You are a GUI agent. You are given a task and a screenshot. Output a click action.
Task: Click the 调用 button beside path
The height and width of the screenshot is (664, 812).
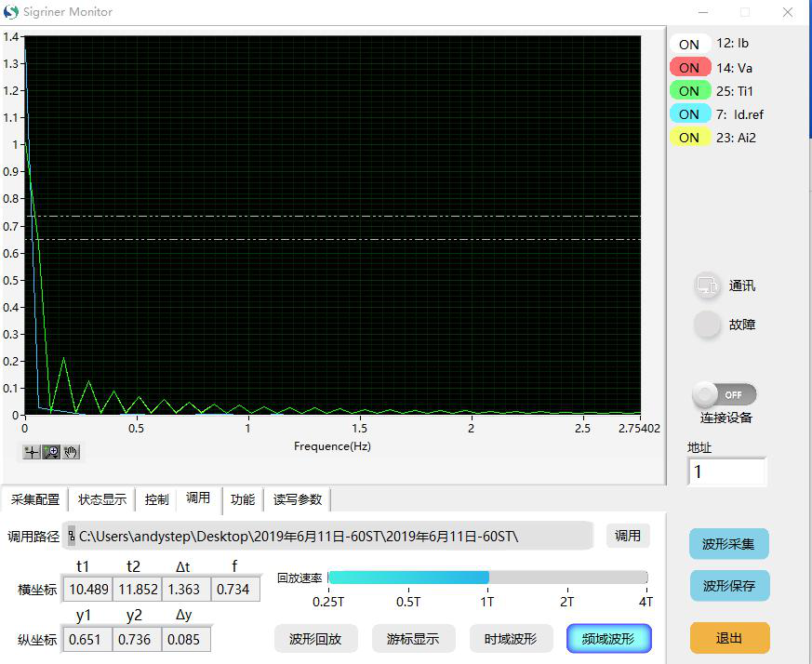[628, 536]
